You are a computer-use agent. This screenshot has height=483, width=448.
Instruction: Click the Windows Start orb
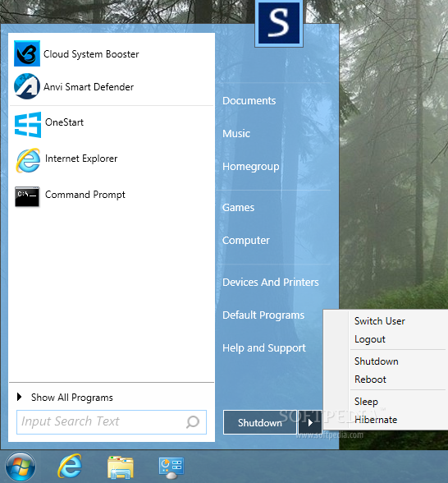pos(21,467)
